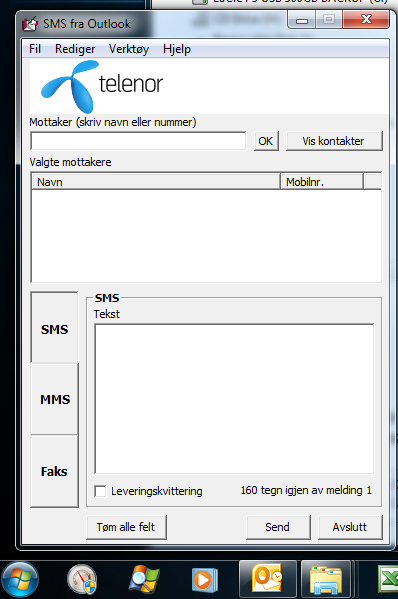The height and width of the screenshot is (599, 398).
Task: Open the Windows flag magnifier taskbar icon
Action: pos(144,580)
